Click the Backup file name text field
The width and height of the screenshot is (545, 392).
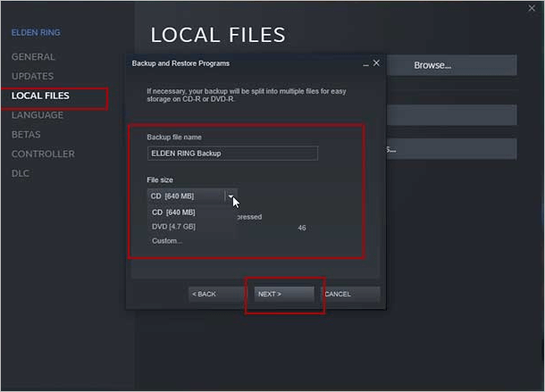tap(232, 154)
